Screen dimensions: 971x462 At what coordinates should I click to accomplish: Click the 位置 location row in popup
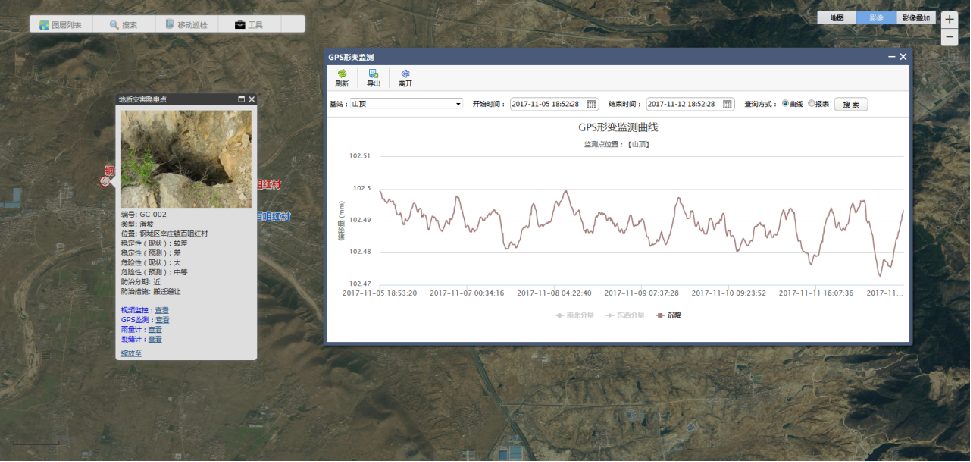point(164,233)
